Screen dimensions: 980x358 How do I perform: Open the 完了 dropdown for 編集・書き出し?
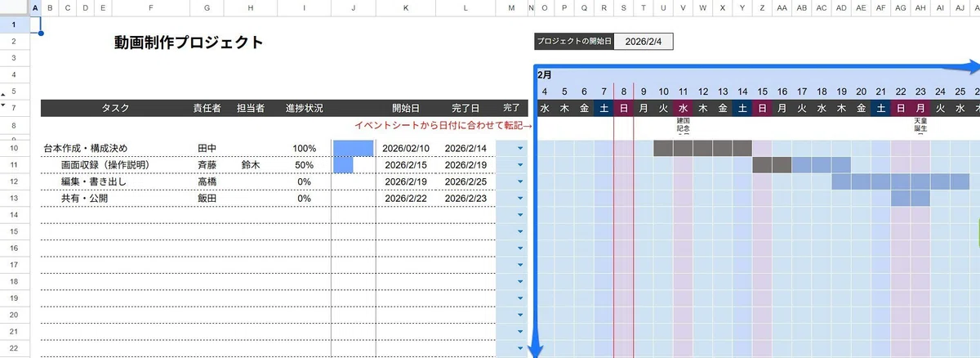tap(520, 181)
